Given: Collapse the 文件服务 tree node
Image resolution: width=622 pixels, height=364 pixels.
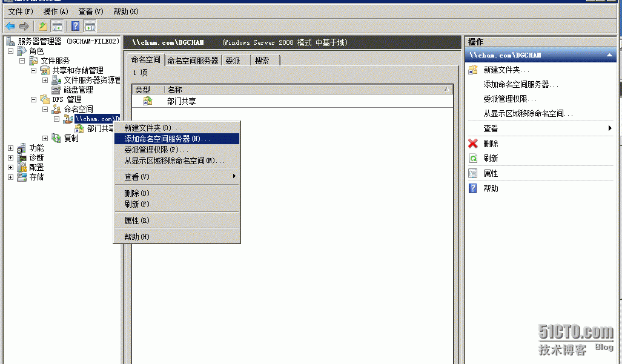Looking at the screenshot, I should point(22,61).
